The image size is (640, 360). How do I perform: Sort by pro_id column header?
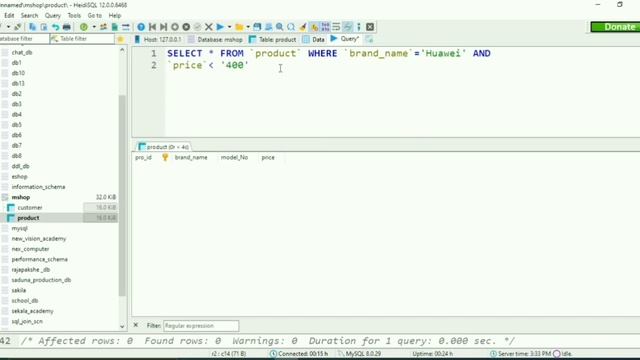(x=143, y=158)
